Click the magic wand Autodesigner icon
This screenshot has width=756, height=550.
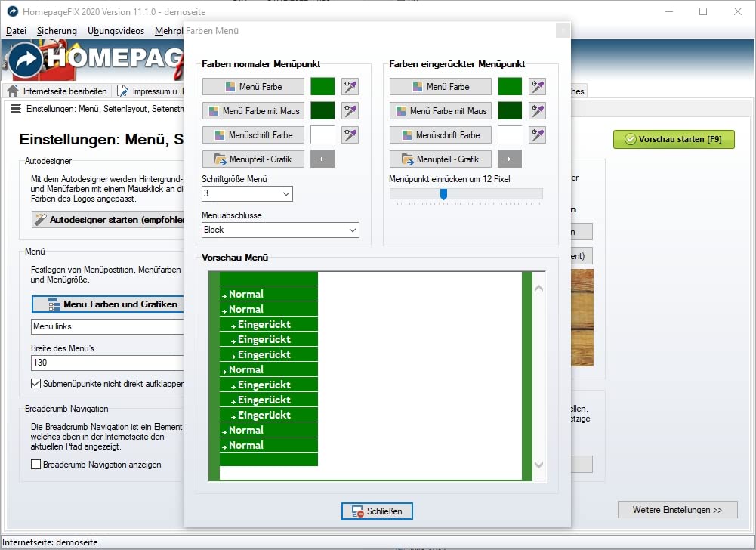click(40, 220)
